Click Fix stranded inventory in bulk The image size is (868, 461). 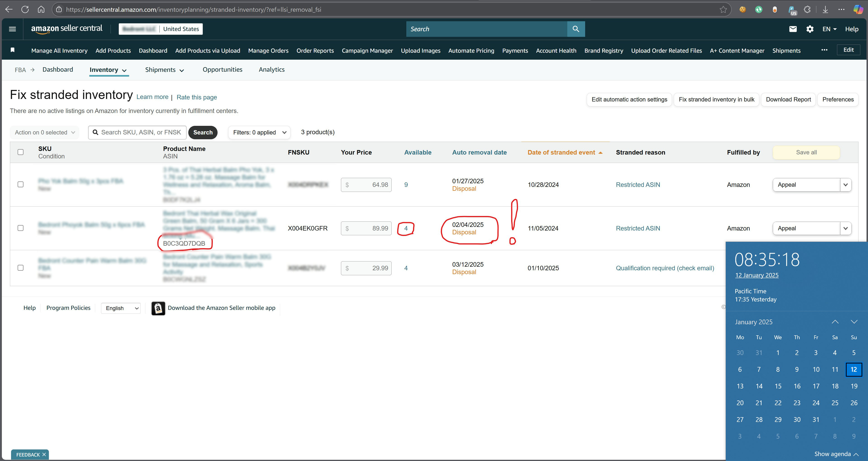coord(716,99)
